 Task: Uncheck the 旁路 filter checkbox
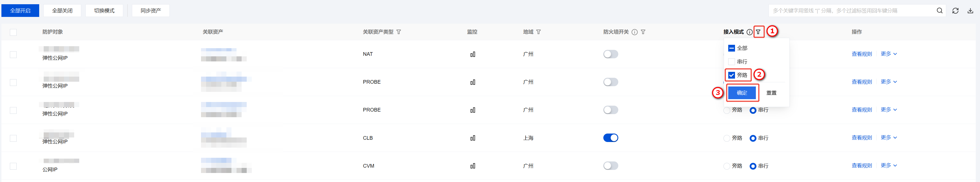[x=731, y=75]
